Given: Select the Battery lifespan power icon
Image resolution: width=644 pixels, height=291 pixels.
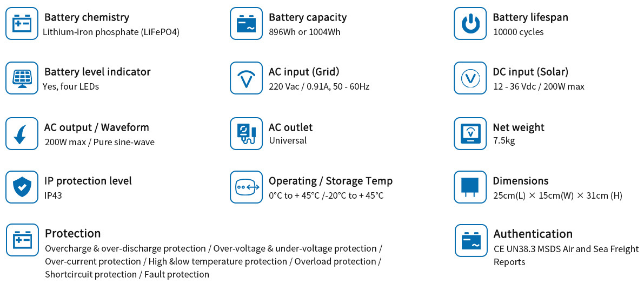Looking at the screenshot, I should (x=470, y=23).
